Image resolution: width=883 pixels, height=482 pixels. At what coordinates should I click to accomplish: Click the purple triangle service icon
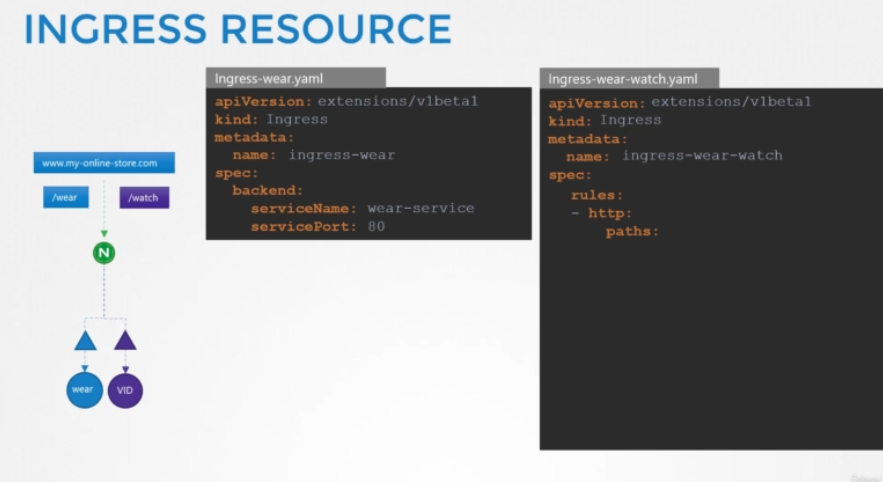tap(125, 341)
